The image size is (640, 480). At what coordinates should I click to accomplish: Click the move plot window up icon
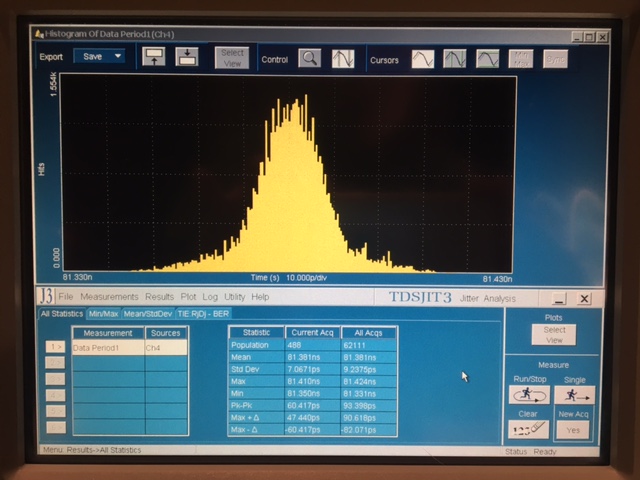(153, 56)
